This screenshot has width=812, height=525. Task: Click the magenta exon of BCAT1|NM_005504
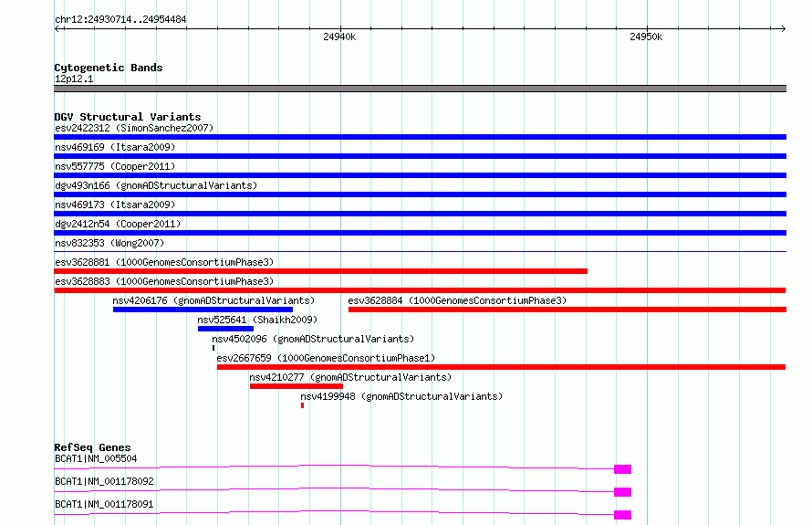point(622,469)
